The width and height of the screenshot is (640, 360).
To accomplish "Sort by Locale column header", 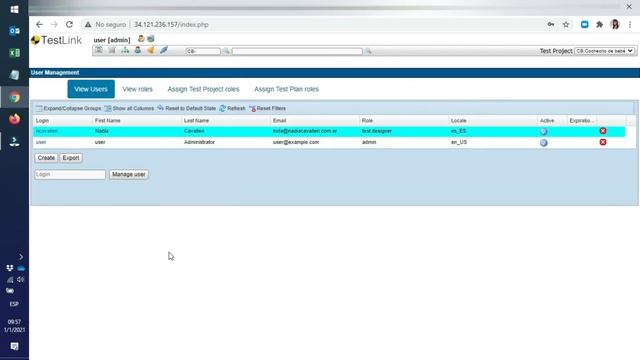I will pos(458,121).
